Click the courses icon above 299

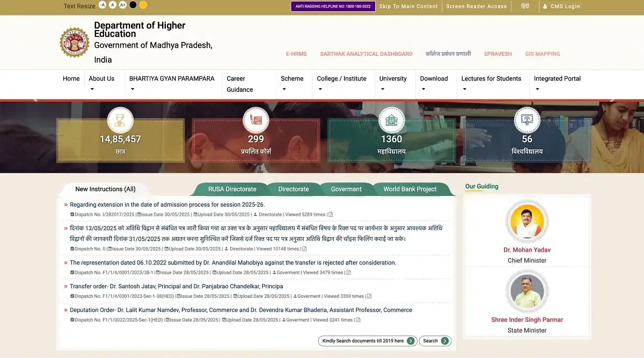click(256, 120)
